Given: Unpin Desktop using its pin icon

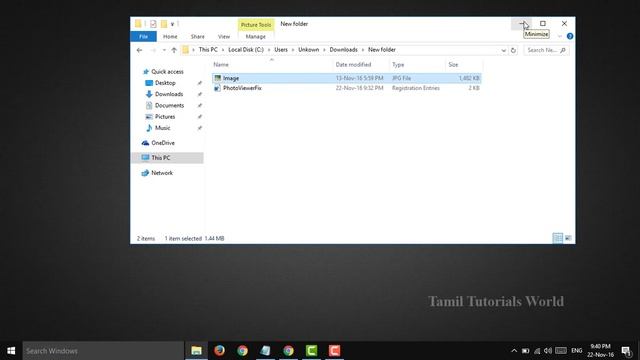Looking at the screenshot, I should click(x=200, y=83).
